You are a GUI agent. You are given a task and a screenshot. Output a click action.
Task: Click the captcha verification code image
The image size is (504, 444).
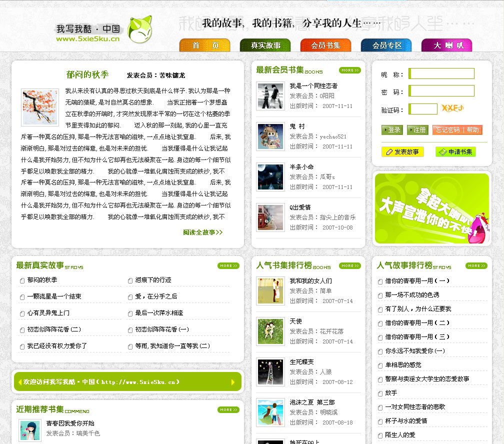click(x=452, y=108)
